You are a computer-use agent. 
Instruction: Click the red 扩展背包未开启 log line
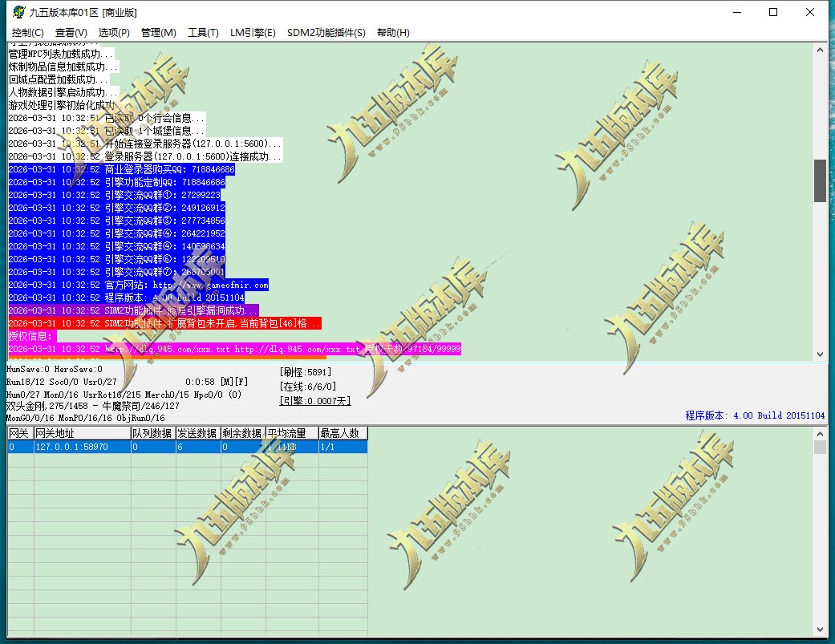[164, 323]
